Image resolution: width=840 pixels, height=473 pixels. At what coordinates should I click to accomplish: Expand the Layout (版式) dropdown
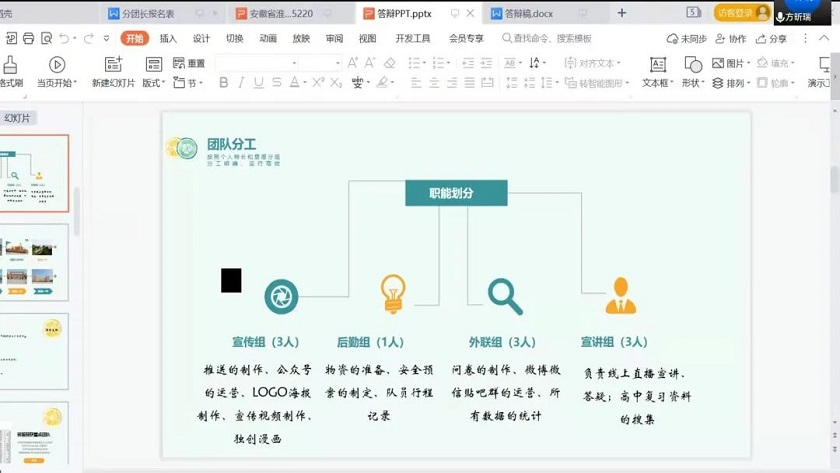(x=154, y=83)
